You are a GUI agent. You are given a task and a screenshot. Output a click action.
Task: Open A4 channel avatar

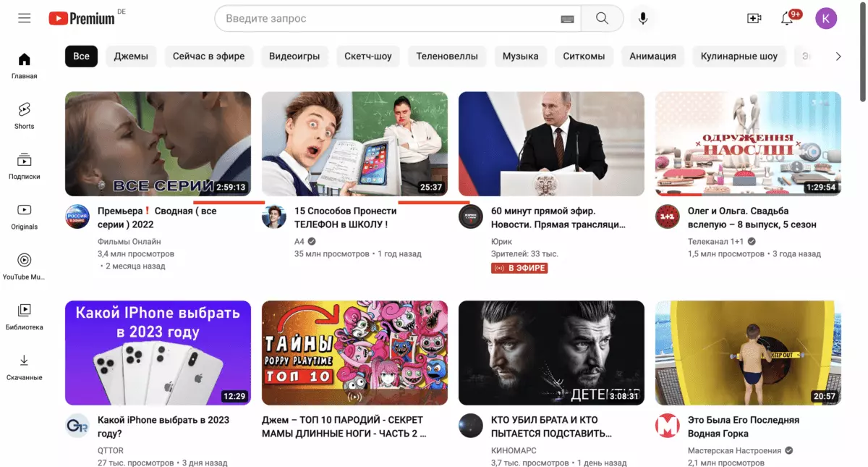(x=274, y=217)
